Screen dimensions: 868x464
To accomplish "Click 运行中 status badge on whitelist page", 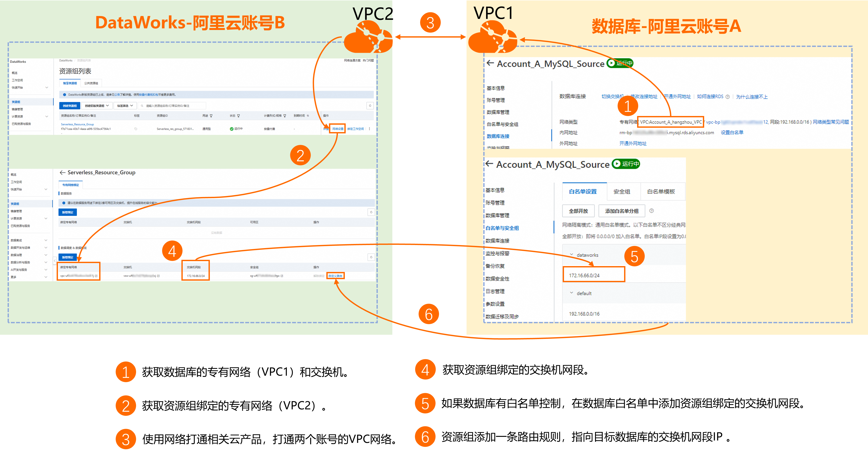I will click(x=626, y=164).
